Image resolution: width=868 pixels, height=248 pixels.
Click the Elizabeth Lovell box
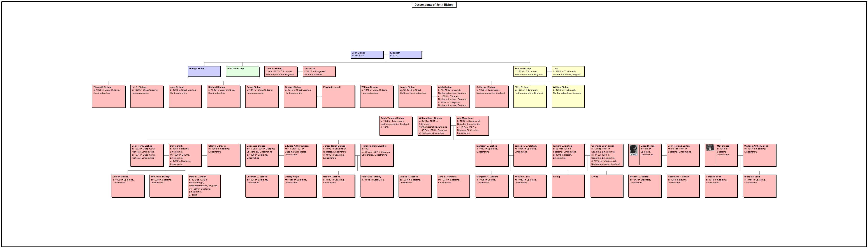tap(338, 96)
